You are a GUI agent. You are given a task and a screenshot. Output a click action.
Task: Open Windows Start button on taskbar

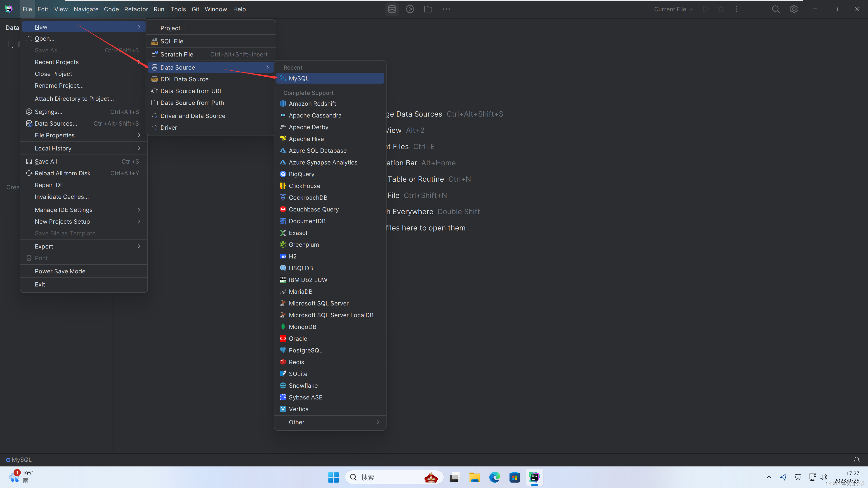(333, 477)
